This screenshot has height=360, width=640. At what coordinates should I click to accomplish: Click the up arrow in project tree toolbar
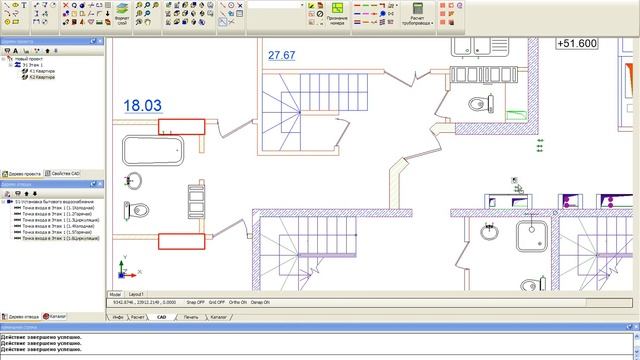[x=47, y=51]
